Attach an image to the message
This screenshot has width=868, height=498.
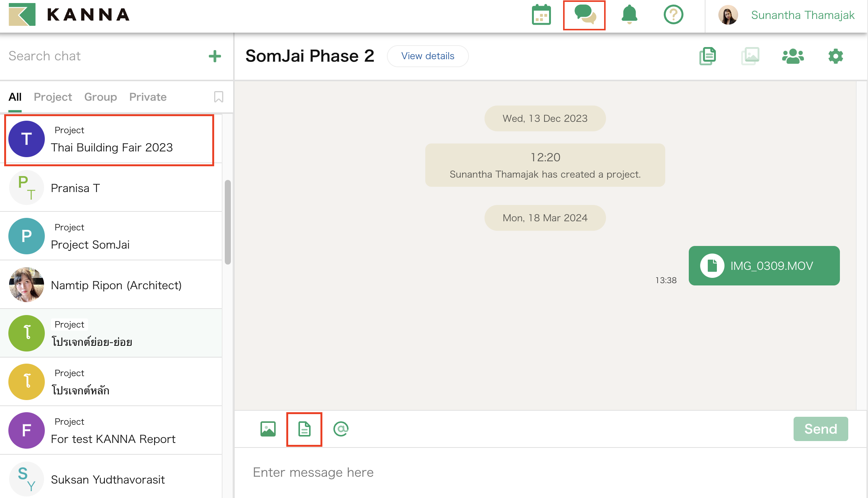coord(268,429)
